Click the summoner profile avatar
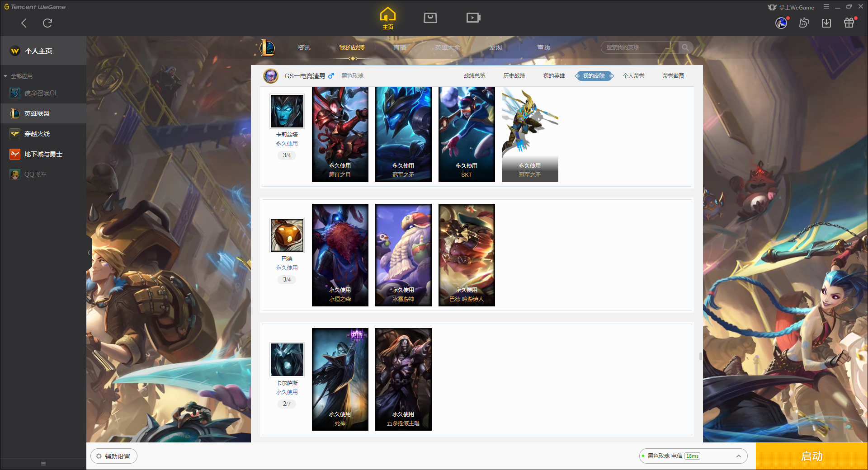Viewport: 868px width, 470px height. [271, 76]
